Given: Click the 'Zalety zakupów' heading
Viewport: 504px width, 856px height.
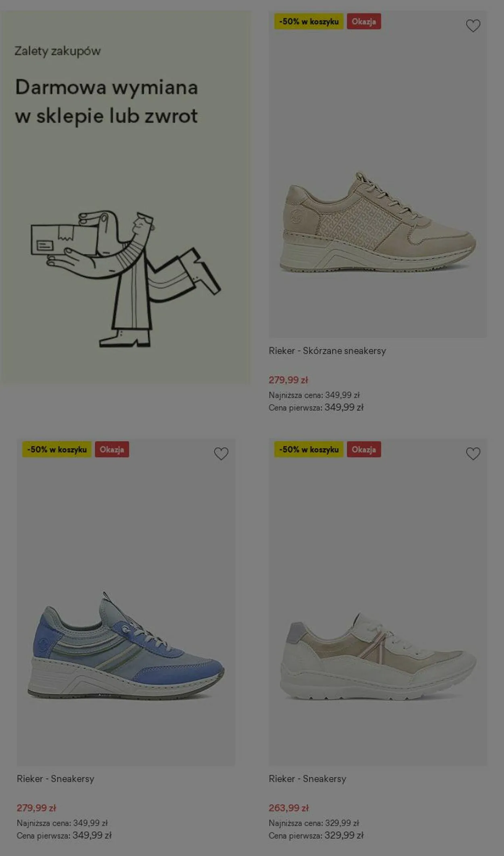Looking at the screenshot, I should pyautogui.click(x=58, y=51).
